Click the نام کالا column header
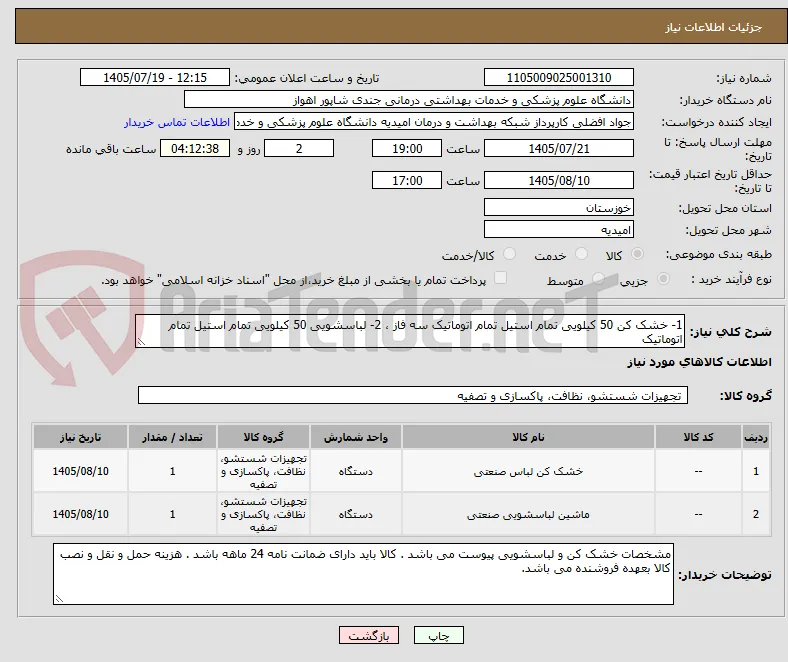Viewport: 788px width, 662px height. pos(528,437)
